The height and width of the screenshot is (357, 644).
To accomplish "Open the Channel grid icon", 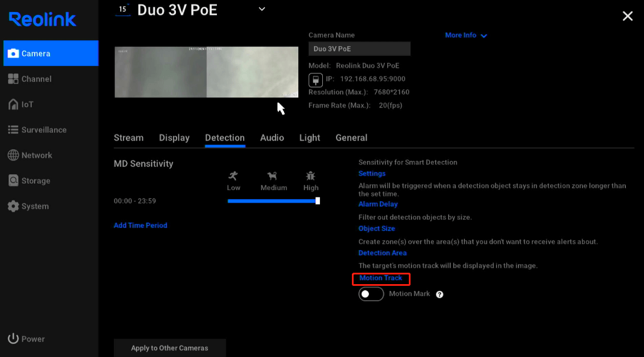I will point(13,79).
